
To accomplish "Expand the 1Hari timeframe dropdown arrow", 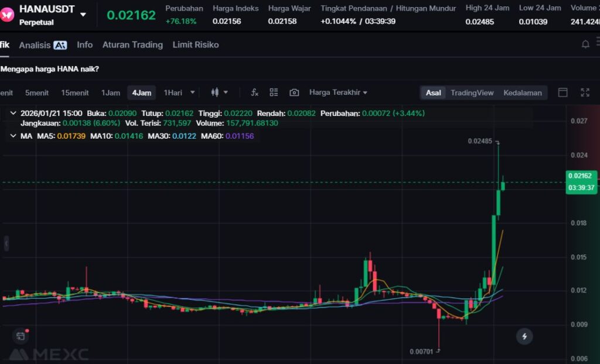I will click(192, 92).
